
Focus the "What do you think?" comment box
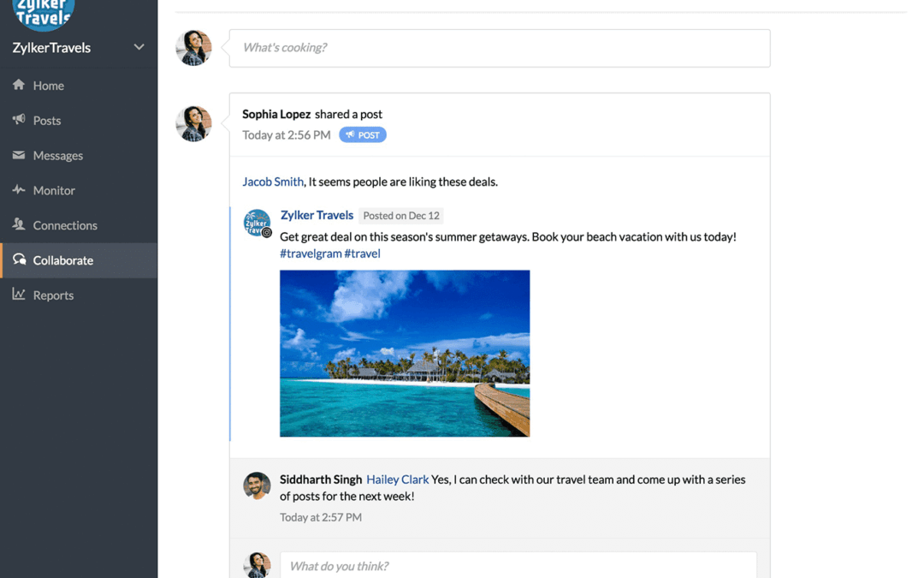[x=518, y=566]
